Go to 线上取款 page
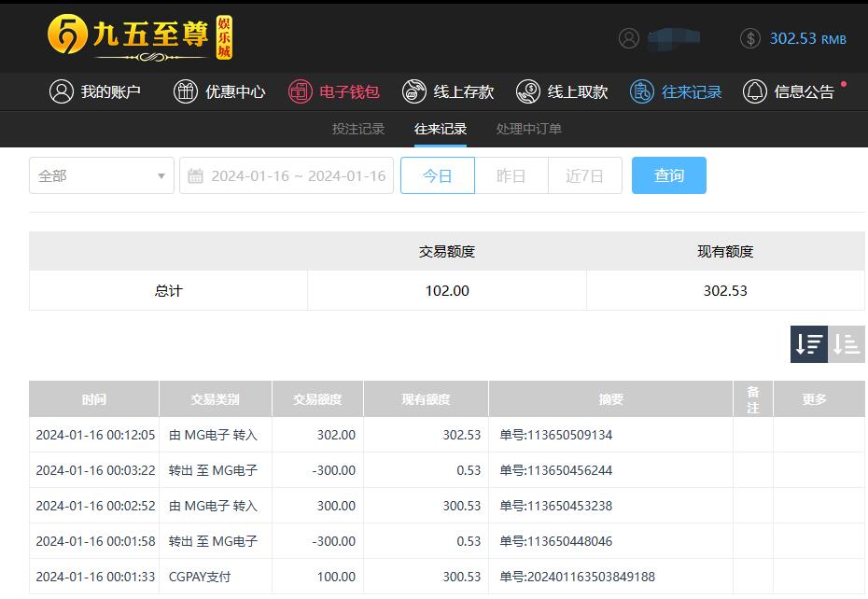This screenshot has width=868, height=599. point(562,91)
